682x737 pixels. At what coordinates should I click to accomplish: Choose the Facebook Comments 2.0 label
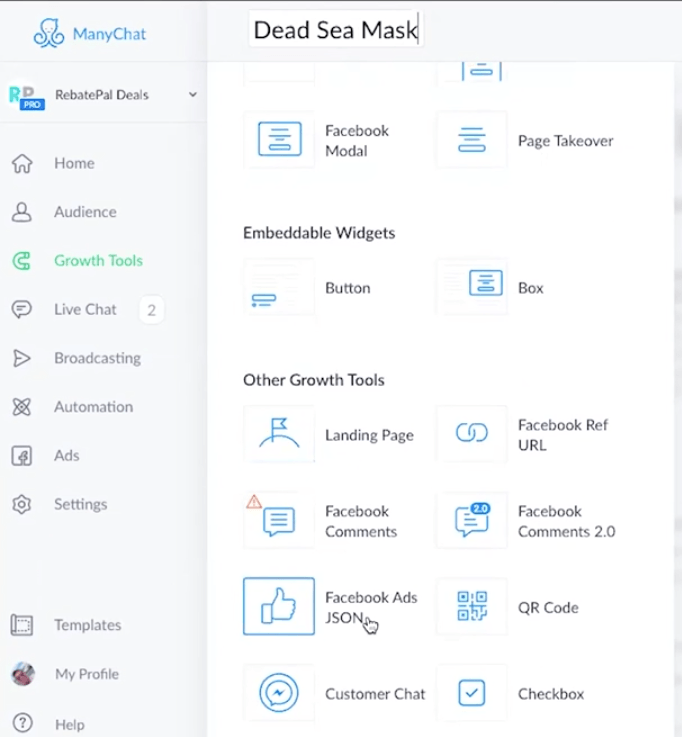click(567, 521)
